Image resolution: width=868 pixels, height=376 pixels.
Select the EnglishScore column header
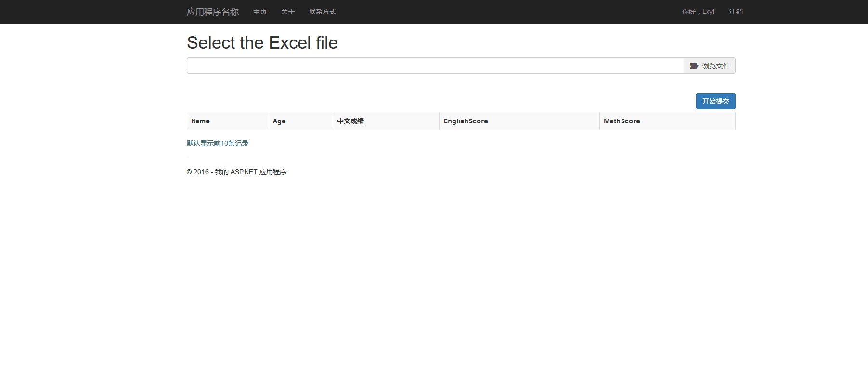465,121
